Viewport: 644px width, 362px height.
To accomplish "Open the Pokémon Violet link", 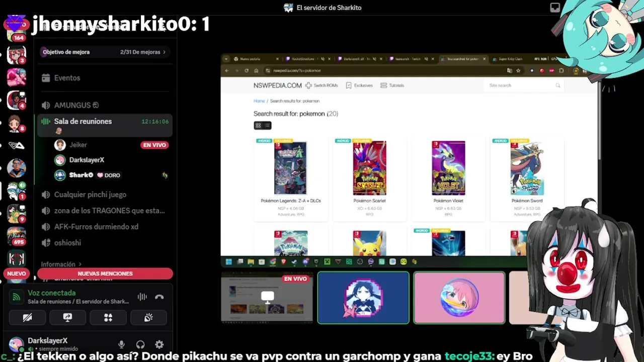I will pos(448,201).
